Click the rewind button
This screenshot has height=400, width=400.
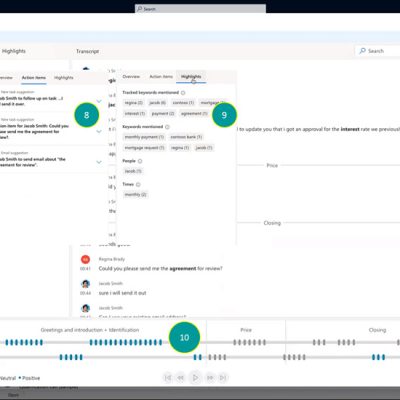pos(180,378)
